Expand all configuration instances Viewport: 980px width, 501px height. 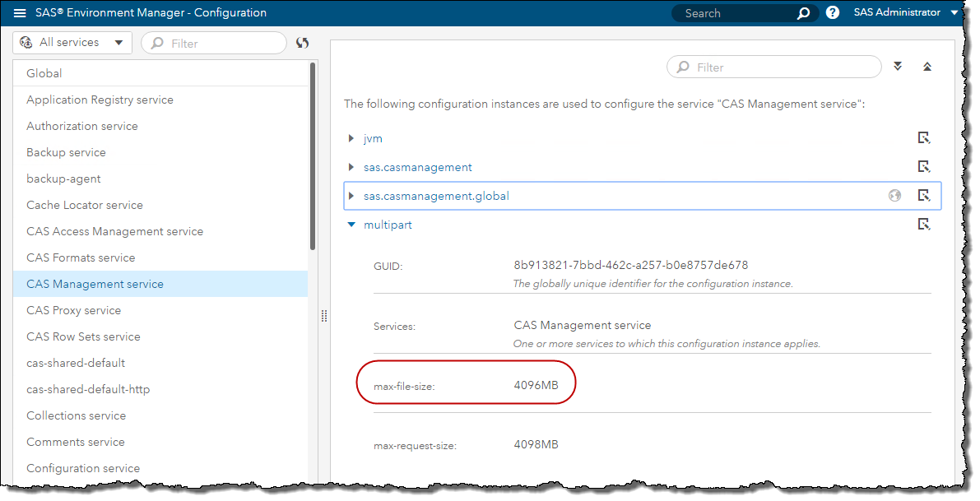898,67
